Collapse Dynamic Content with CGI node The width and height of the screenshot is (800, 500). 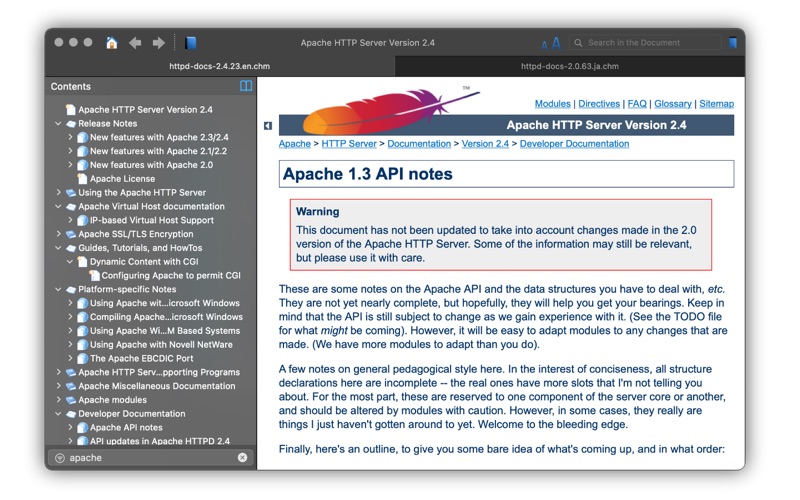click(x=70, y=262)
